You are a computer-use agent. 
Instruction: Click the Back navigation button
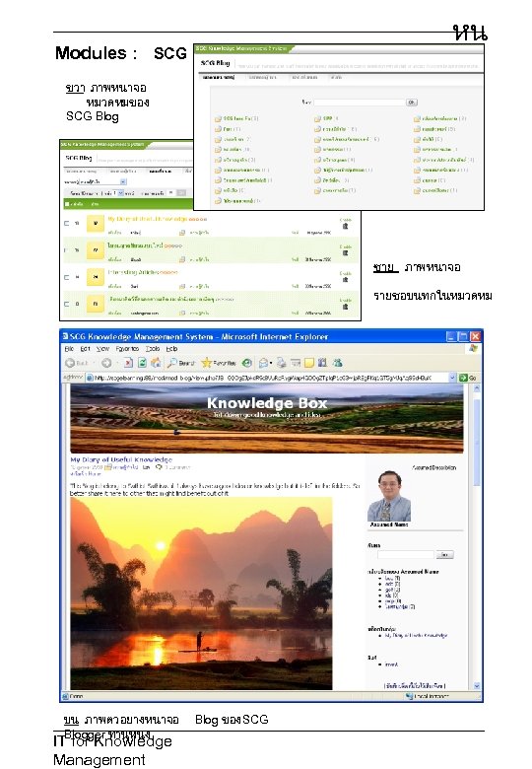click(77, 363)
